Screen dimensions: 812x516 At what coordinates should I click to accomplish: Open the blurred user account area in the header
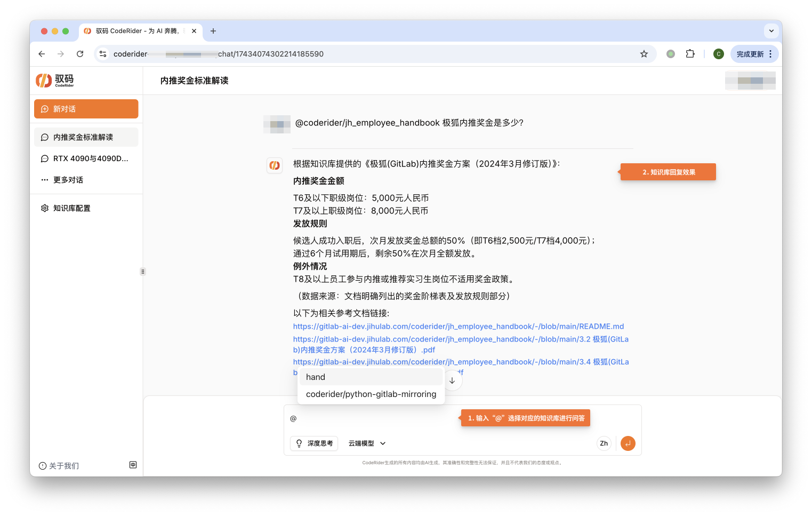tap(750, 81)
